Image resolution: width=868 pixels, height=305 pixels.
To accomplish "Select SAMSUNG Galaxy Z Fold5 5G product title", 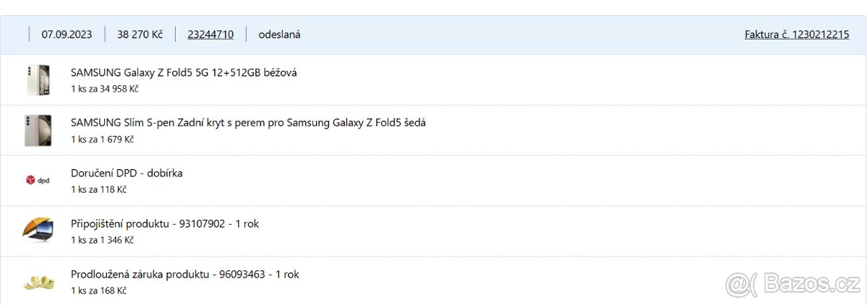I will [x=184, y=72].
